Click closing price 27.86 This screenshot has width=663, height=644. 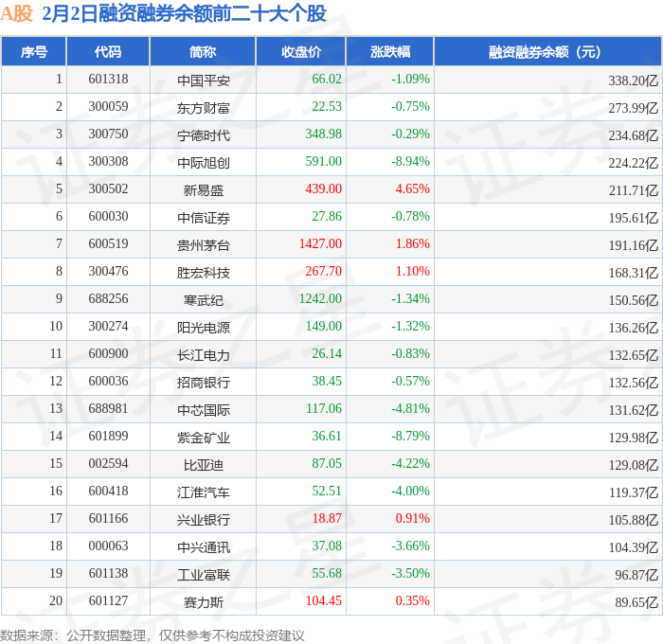point(327,217)
